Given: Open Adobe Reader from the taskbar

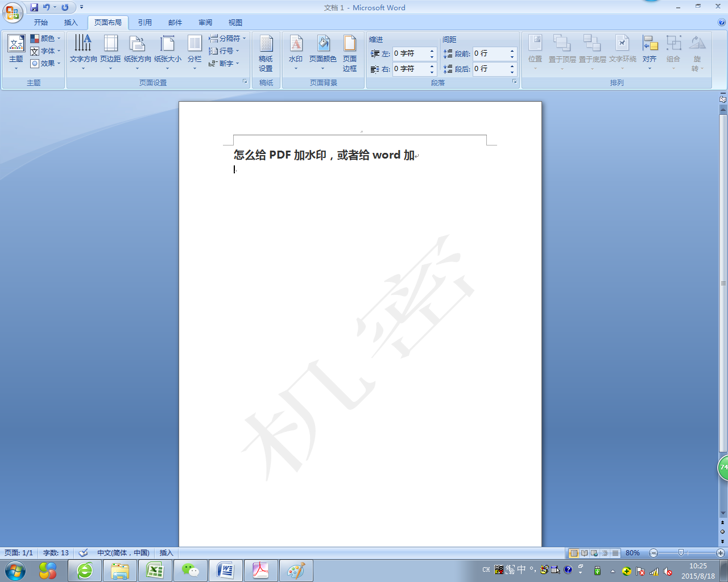Looking at the screenshot, I should pyautogui.click(x=261, y=570).
